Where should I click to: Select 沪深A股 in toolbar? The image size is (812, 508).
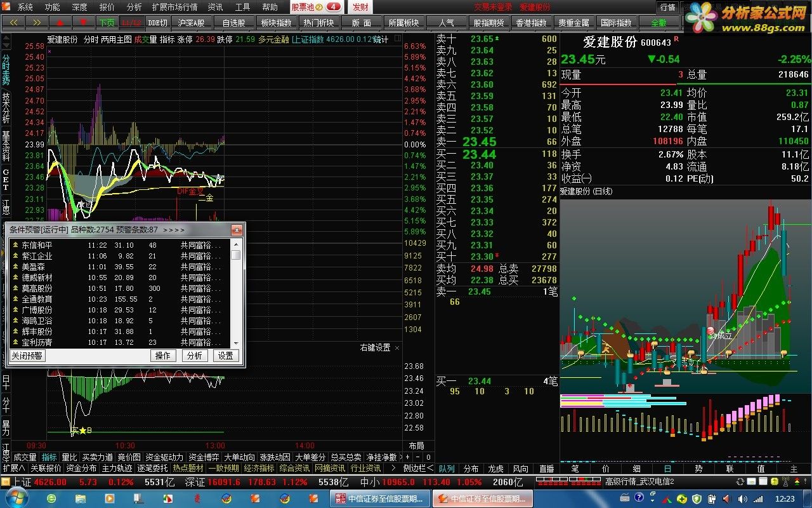coord(192,22)
